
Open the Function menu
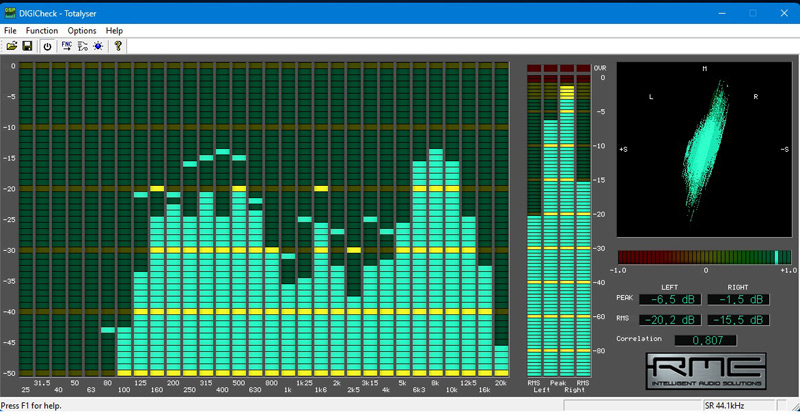pos(42,31)
